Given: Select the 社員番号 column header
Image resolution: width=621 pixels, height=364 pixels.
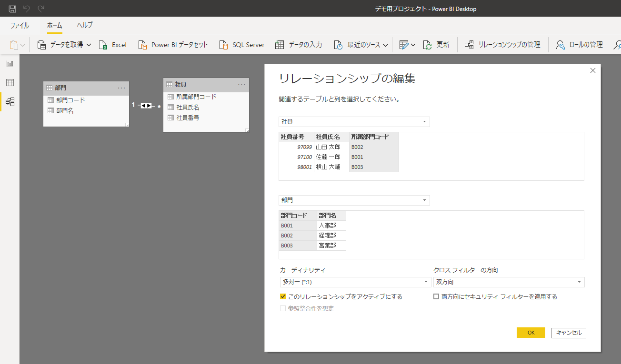Looking at the screenshot, I should [296, 137].
